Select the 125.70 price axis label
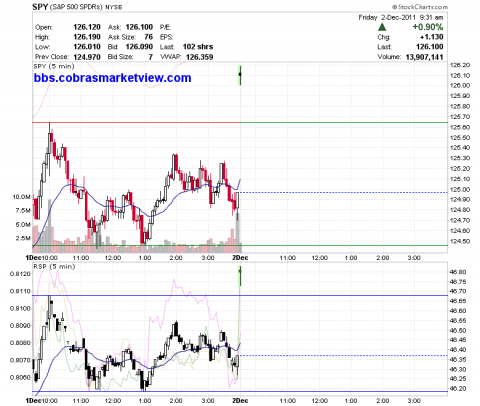Viewport: 480px width, 406px height. point(460,117)
